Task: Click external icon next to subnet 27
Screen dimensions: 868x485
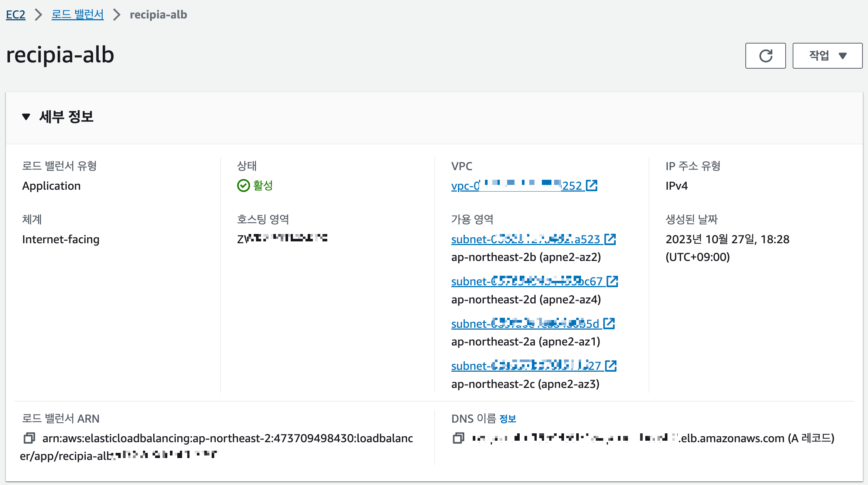Action: [x=611, y=366]
